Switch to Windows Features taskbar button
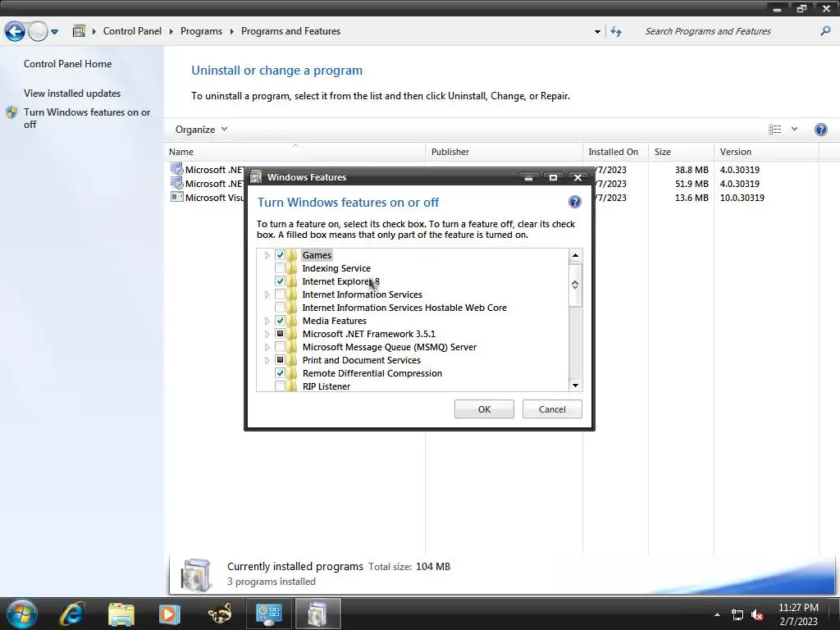The width and height of the screenshot is (840, 630). [317, 614]
